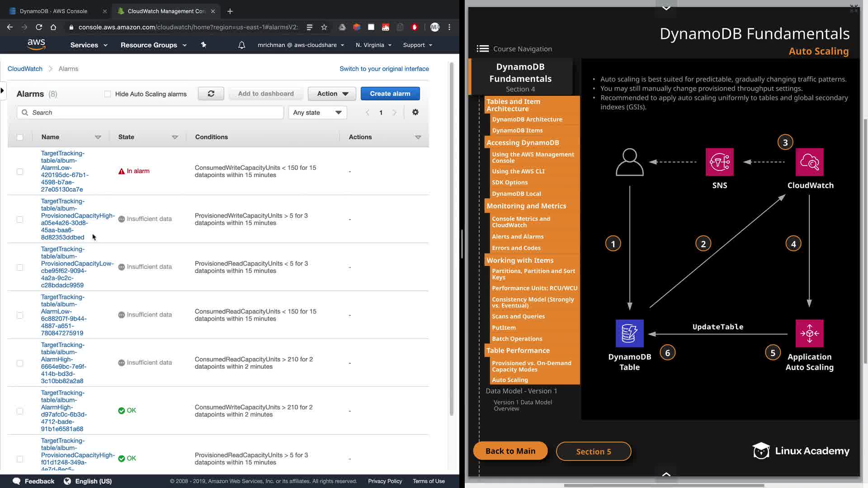
Task: Click the Application Auto Scaling icon
Action: (x=809, y=333)
